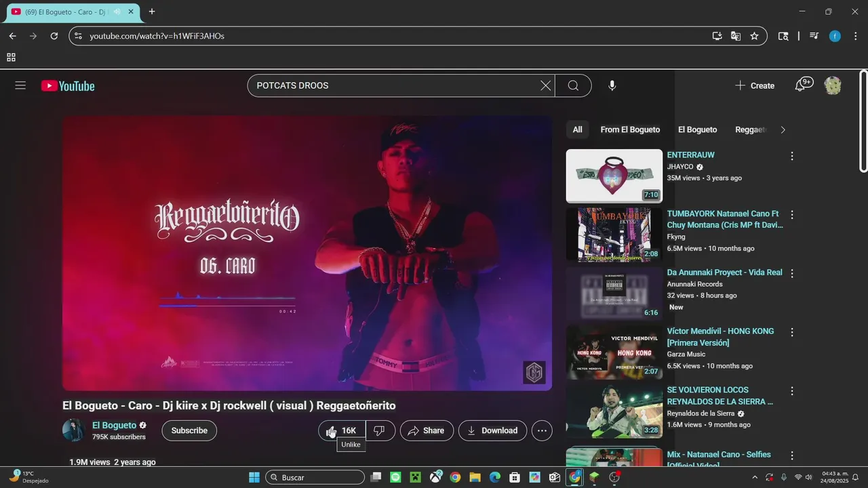Show hidden system tray icons
The height and width of the screenshot is (488, 868).
[x=755, y=477]
